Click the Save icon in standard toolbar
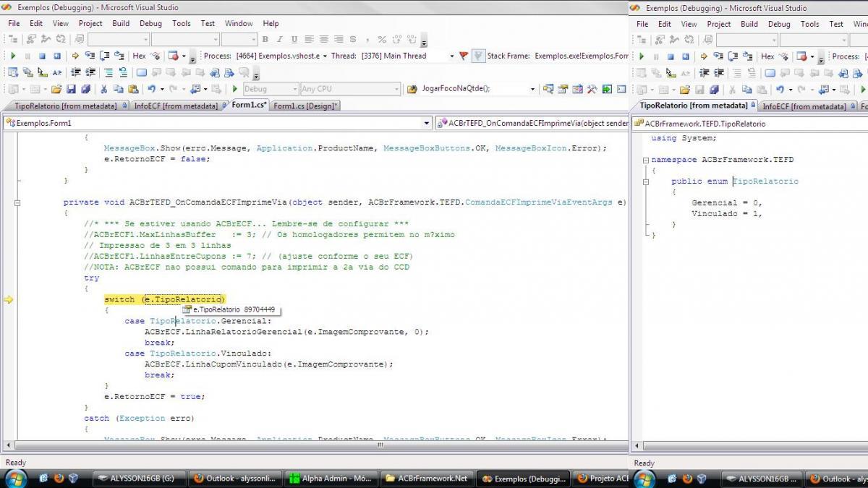The width and height of the screenshot is (868, 488). [x=71, y=89]
